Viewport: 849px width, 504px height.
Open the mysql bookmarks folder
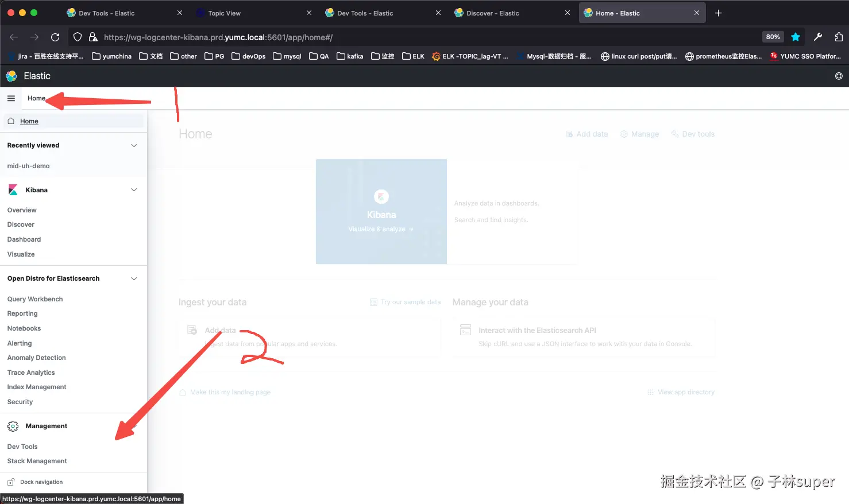point(287,56)
